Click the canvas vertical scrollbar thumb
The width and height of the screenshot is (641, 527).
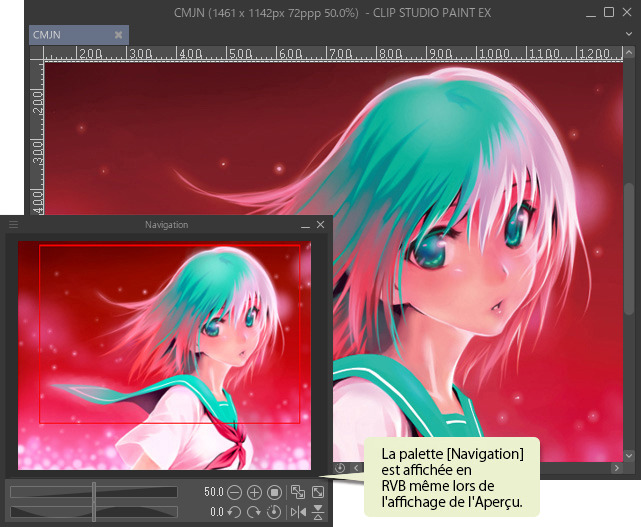click(x=629, y=249)
